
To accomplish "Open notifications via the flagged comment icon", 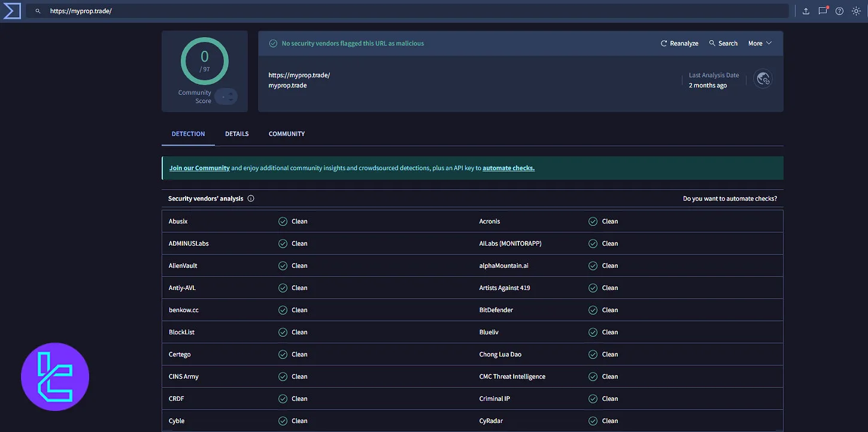I will click(823, 10).
